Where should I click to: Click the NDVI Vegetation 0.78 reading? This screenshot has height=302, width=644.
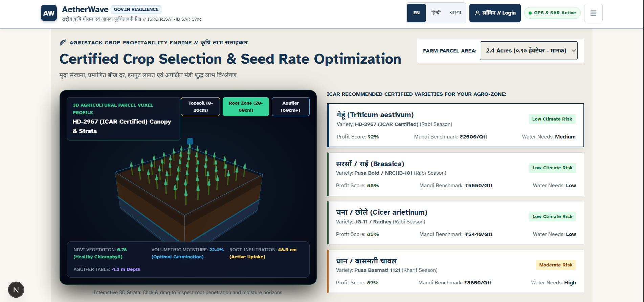(100, 253)
